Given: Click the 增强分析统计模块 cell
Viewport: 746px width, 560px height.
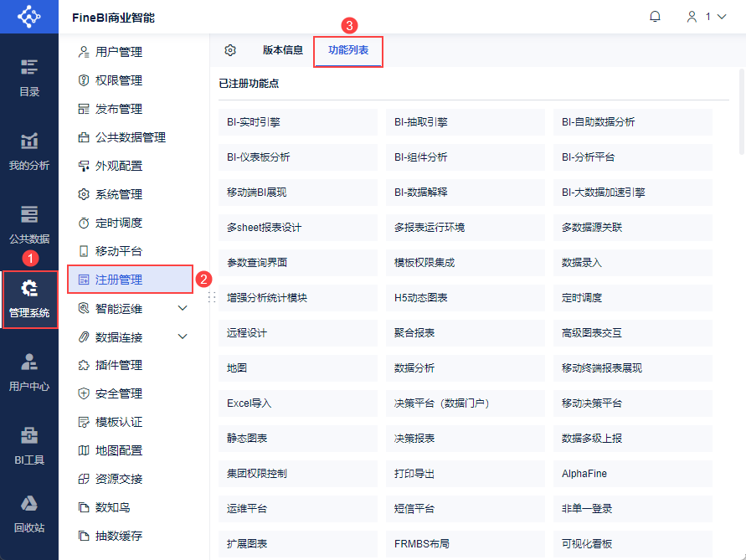Looking at the screenshot, I should pyautogui.click(x=298, y=298).
